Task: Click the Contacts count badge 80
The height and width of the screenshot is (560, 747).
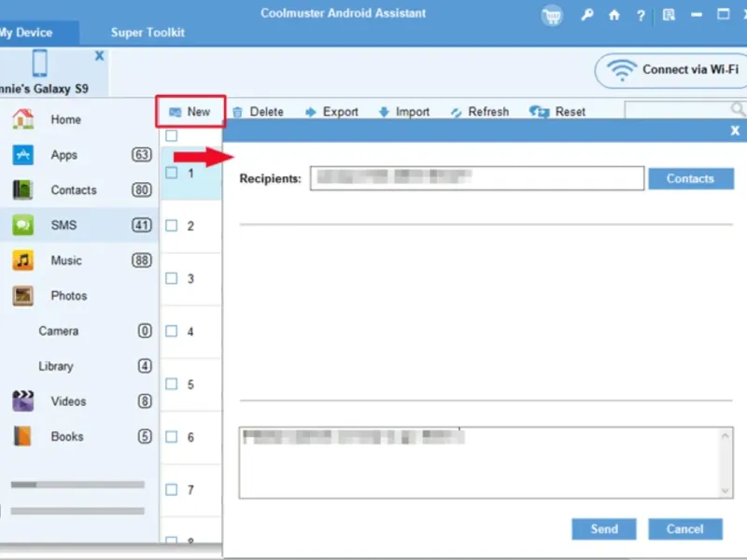Action: 142,190
